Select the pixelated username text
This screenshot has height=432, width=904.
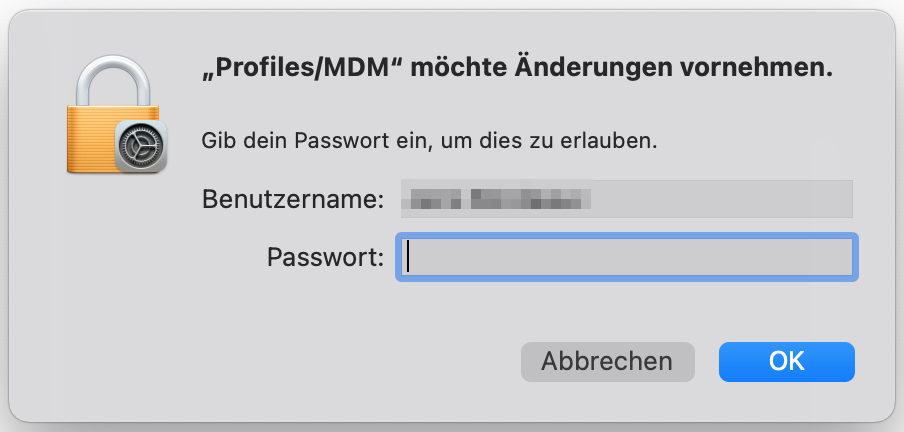pos(497,198)
